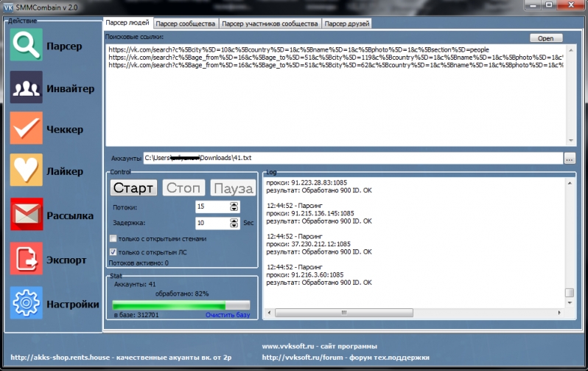Click the Старт button
The image size is (588, 371).
[x=133, y=188]
